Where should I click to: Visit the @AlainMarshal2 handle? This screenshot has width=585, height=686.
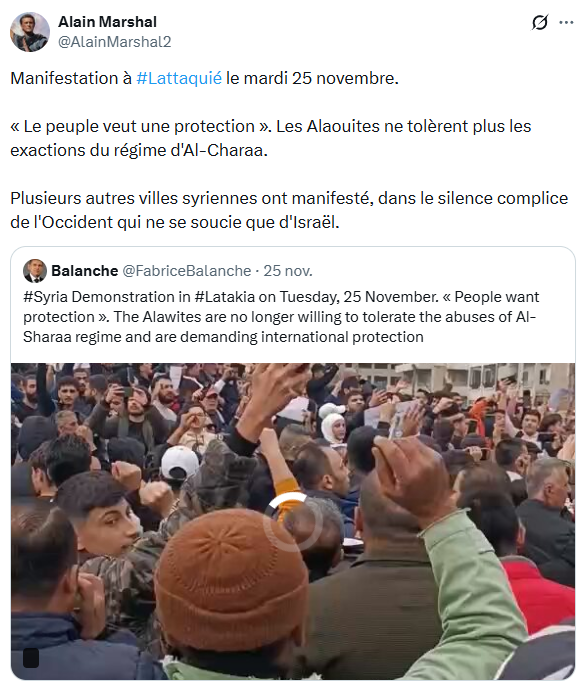[x=115, y=42]
